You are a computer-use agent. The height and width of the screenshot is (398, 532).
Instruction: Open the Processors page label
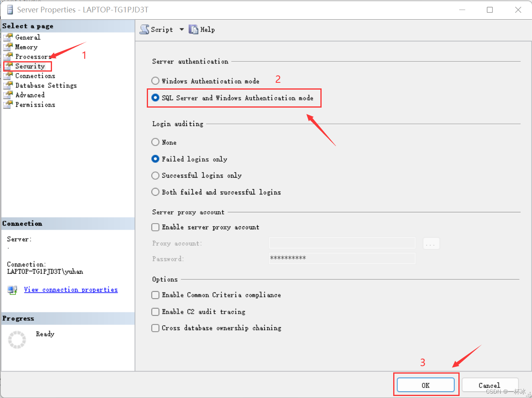point(33,56)
